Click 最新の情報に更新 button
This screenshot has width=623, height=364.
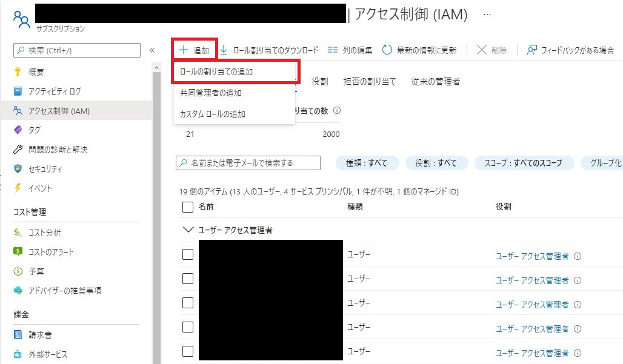[419, 50]
